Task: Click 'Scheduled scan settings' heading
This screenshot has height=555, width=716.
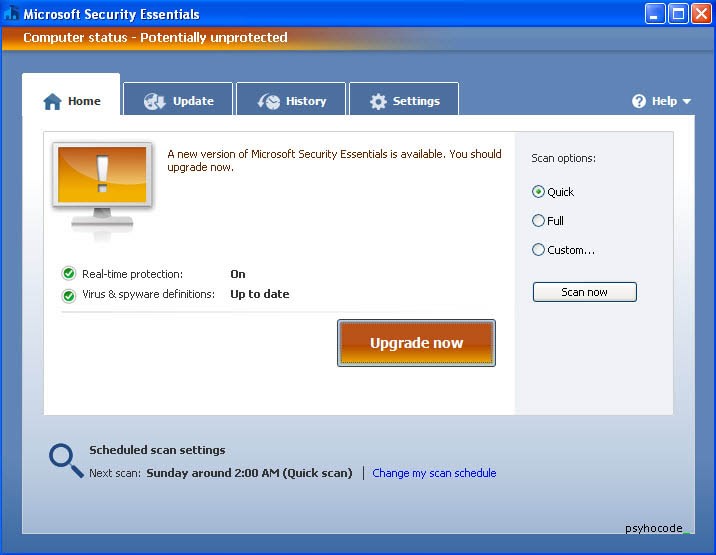Action: [x=157, y=450]
